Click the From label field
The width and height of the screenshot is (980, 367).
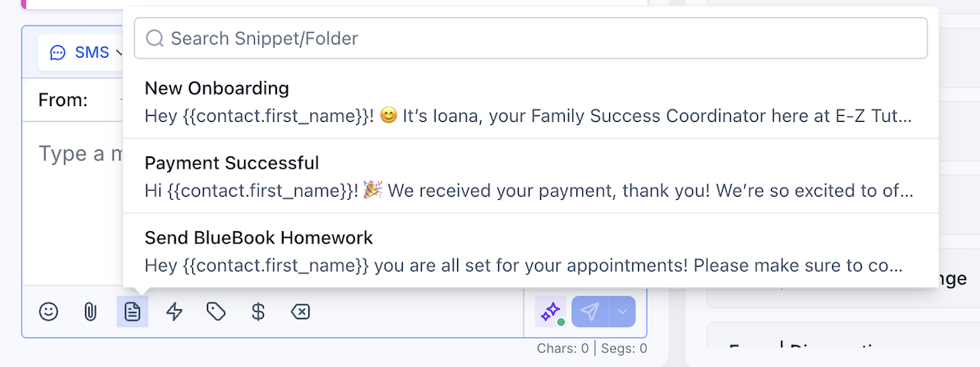coord(63,100)
